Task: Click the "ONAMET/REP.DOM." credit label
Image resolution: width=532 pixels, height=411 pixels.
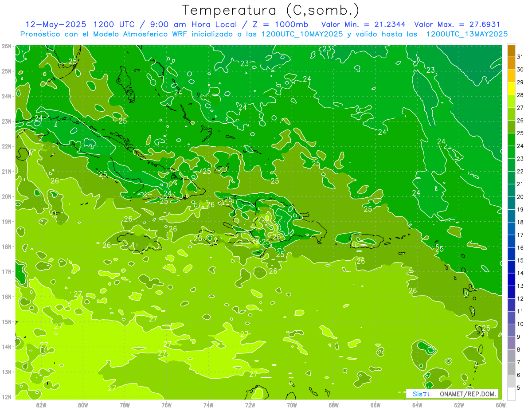Action: [468, 394]
